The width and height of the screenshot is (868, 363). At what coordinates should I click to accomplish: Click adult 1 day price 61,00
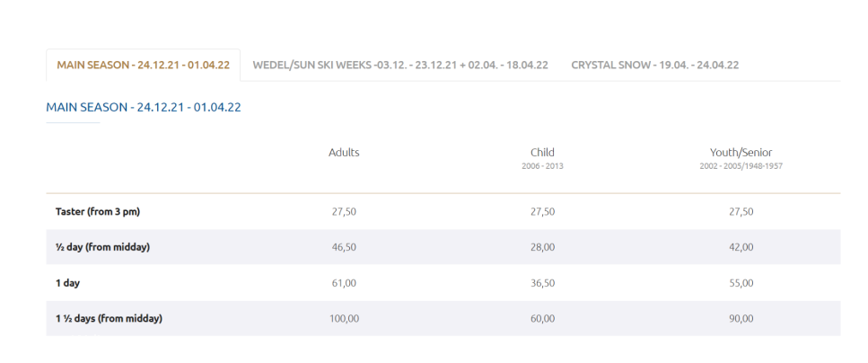[344, 283]
